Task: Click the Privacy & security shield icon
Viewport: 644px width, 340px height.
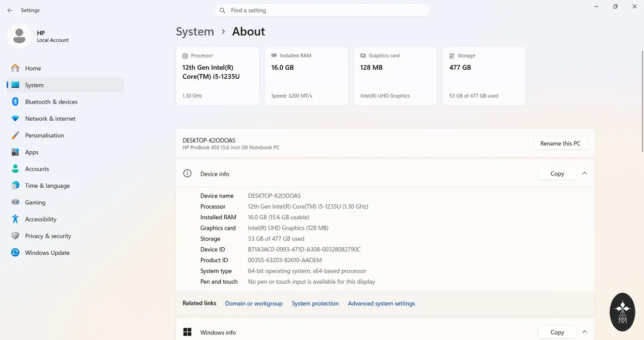Action: coord(15,236)
